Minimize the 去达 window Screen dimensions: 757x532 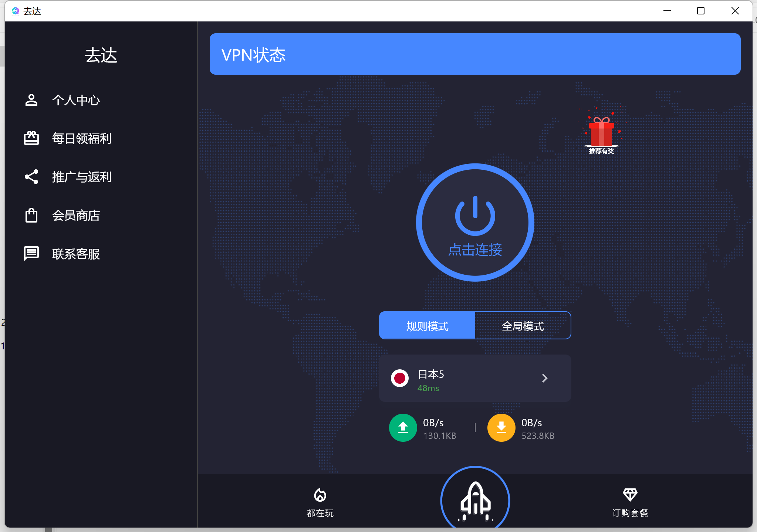coord(667,11)
